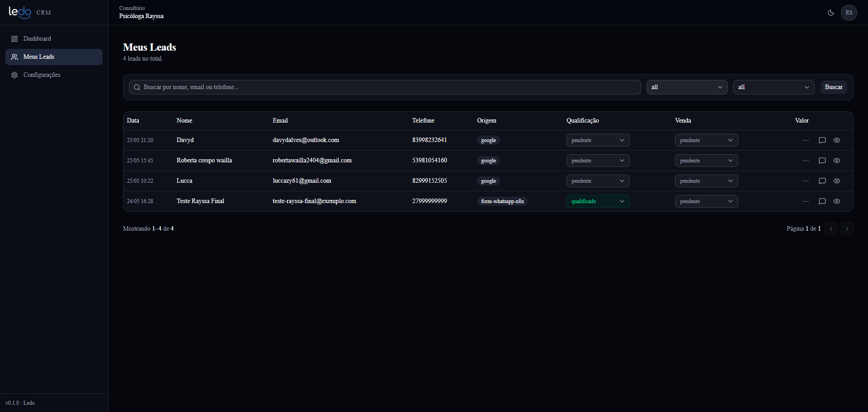
Task: Click the Ledo CRM logo
Action: click(x=30, y=12)
